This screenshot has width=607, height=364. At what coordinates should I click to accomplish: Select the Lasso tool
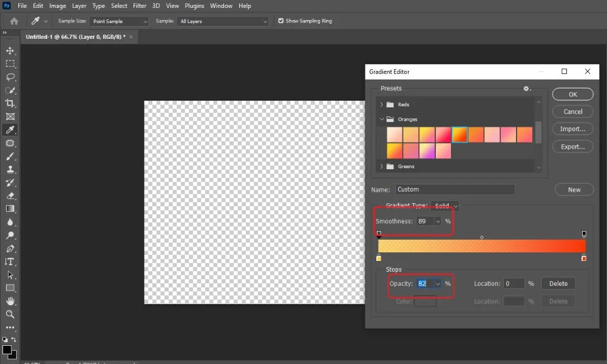tap(10, 77)
